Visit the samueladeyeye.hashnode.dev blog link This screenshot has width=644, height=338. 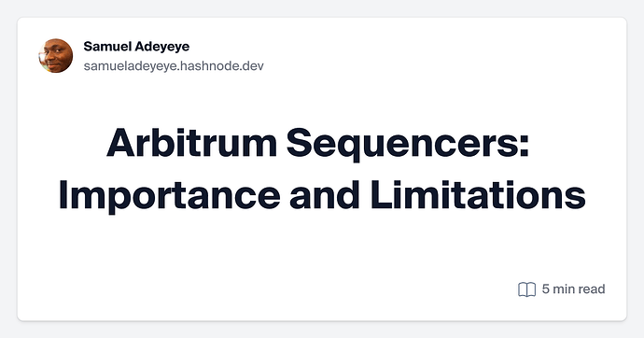pos(174,65)
